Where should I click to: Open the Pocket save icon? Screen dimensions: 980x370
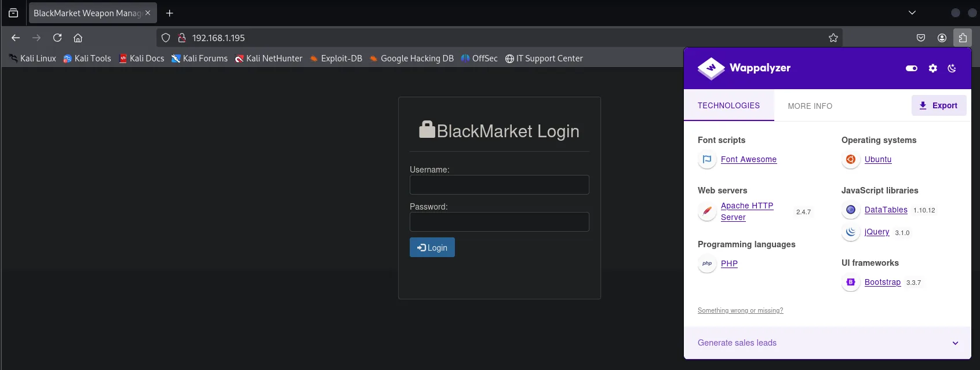coord(921,38)
